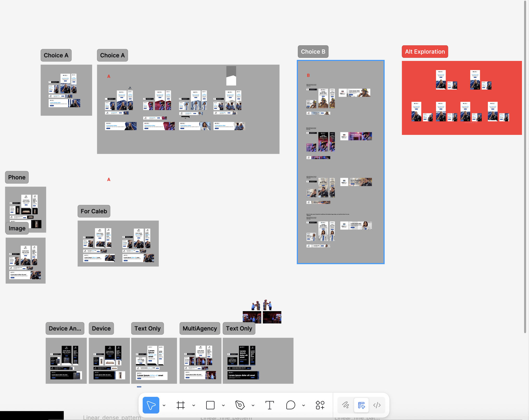Switch to Dev Mode code toggle
The image size is (529, 420).
point(377,405)
